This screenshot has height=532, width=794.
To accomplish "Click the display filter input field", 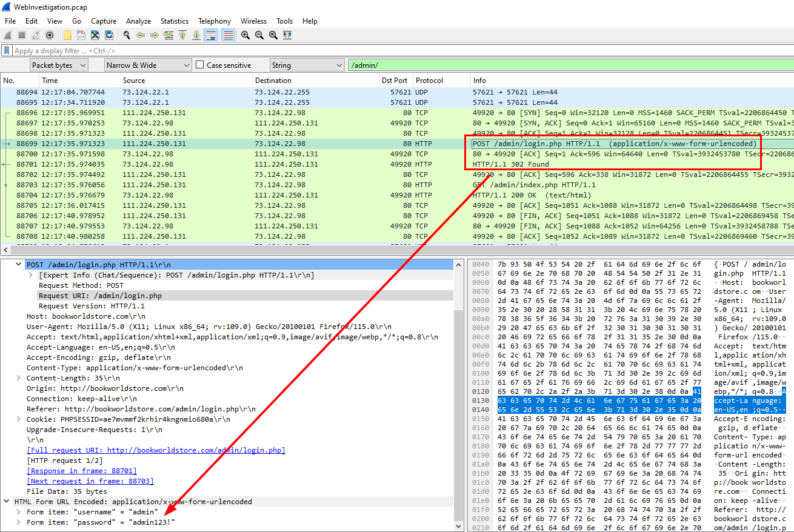I will click(364, 51).
